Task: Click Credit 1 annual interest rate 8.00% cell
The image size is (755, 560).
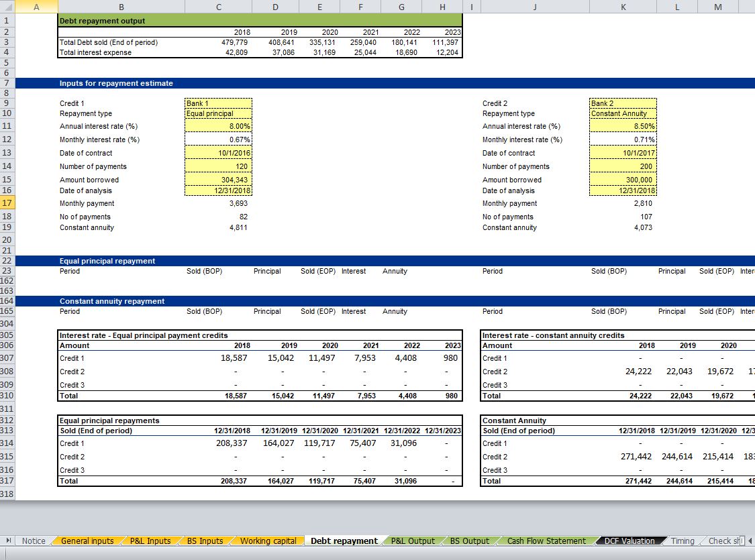Action: [218, 126]
